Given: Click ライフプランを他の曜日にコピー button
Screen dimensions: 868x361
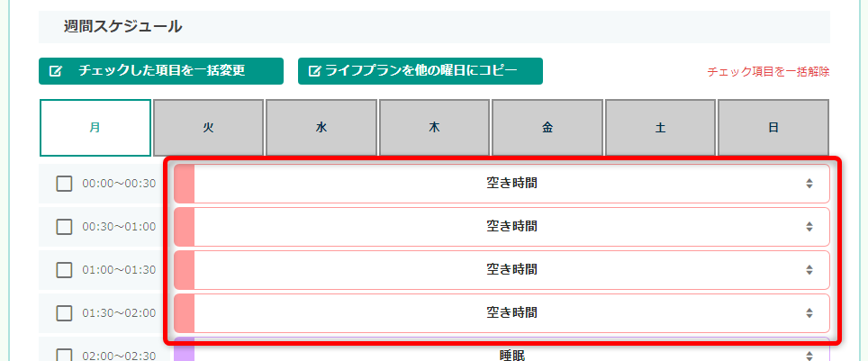Looking at the screenshot, I should (420, 71).
